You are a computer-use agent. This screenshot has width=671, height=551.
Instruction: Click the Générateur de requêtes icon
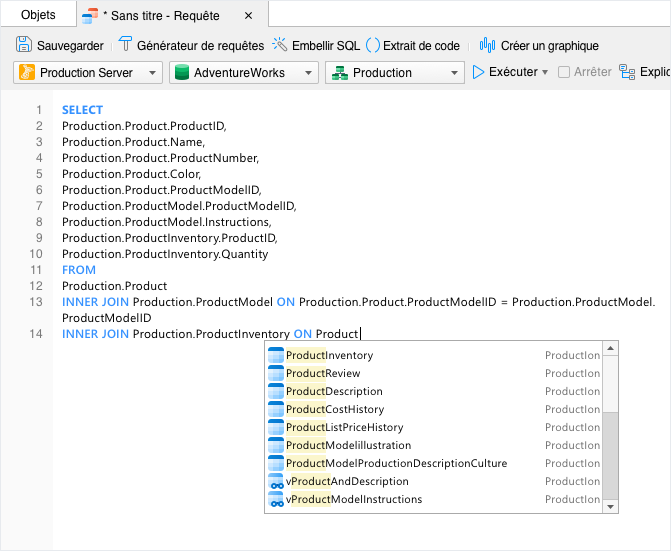coord(125,44)
